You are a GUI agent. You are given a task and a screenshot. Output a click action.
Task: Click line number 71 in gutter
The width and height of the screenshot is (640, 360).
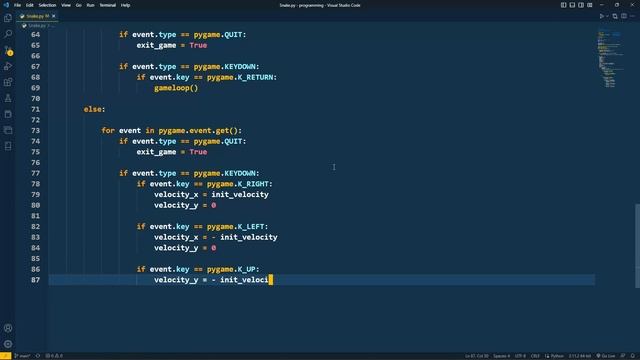point(36,109)
